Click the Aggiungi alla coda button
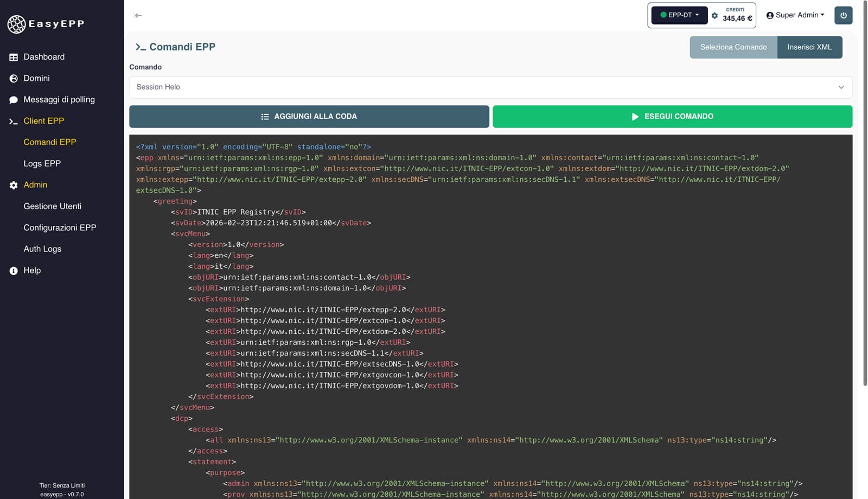 (x=309, y=117)
